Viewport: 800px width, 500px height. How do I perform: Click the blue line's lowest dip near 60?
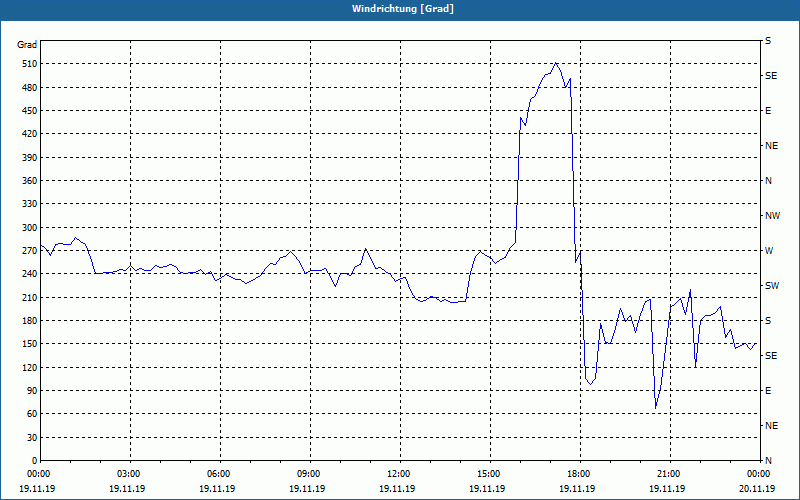pos(656,408)
